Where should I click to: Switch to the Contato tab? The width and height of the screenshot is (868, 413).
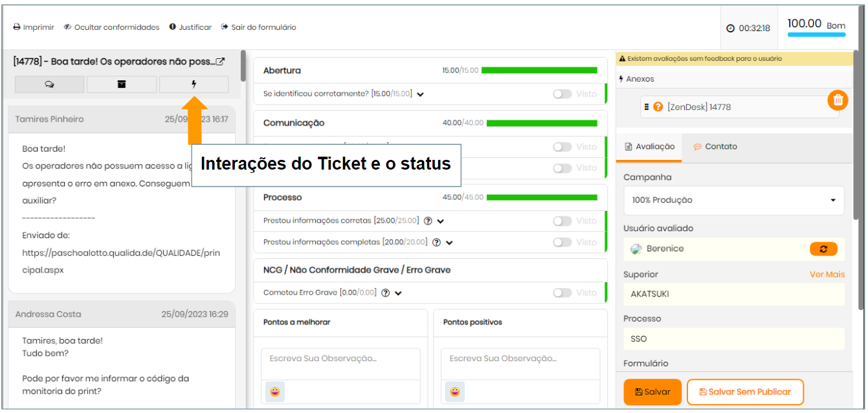click(x=715, y=147)
